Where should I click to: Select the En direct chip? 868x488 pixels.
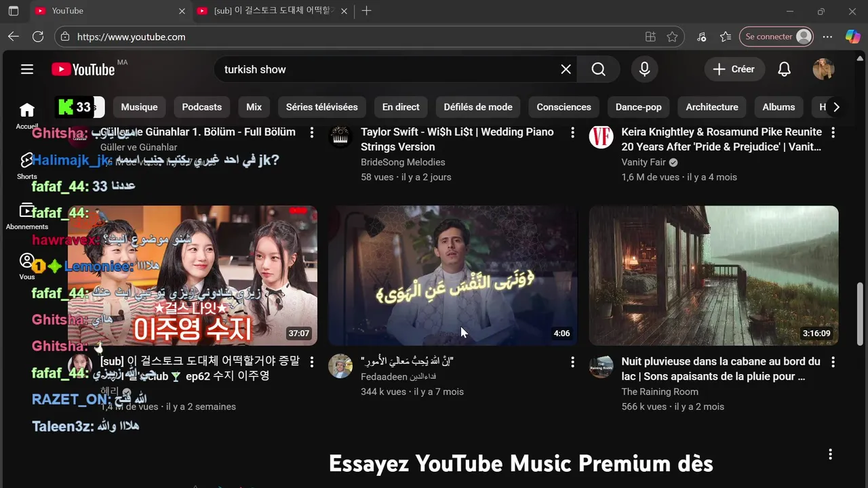click(x=401, y=107)
